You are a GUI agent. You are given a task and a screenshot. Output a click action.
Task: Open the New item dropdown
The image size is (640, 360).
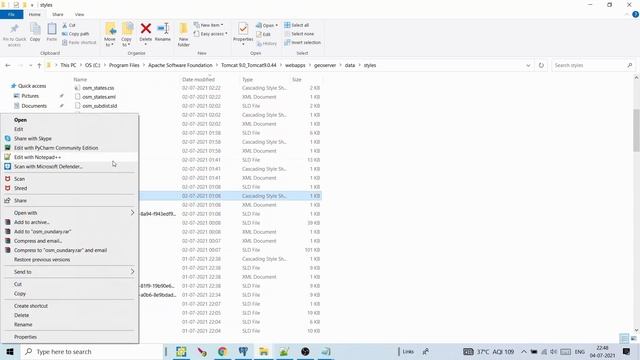point(209,25)
